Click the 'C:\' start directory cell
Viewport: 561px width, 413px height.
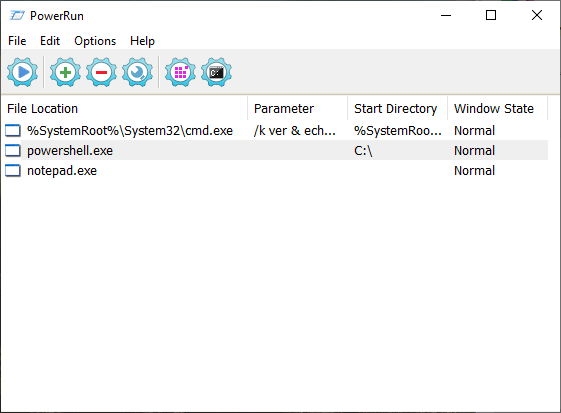tap(363, 151)
